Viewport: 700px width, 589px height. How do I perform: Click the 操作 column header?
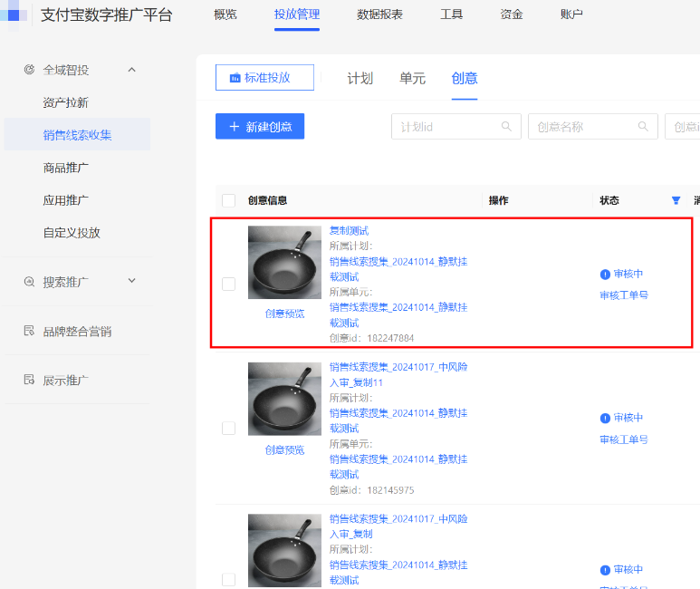(x=499, y=200)
